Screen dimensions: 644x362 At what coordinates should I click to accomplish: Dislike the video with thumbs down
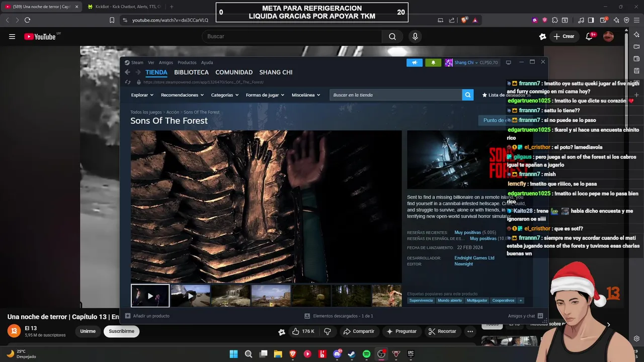point(328,331)
